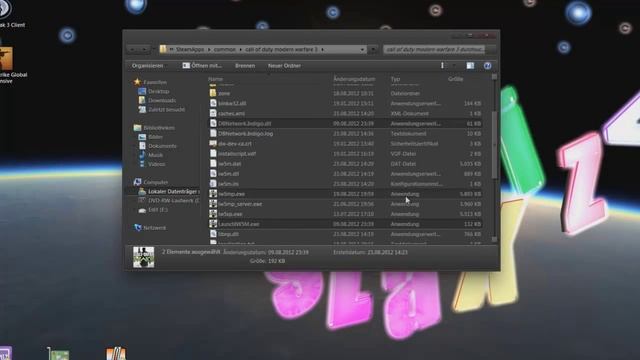The width and height of the screenshot is (640, 360).
Task: Click the file list vertical scrollbar thumb
Action: pos(494,145)
